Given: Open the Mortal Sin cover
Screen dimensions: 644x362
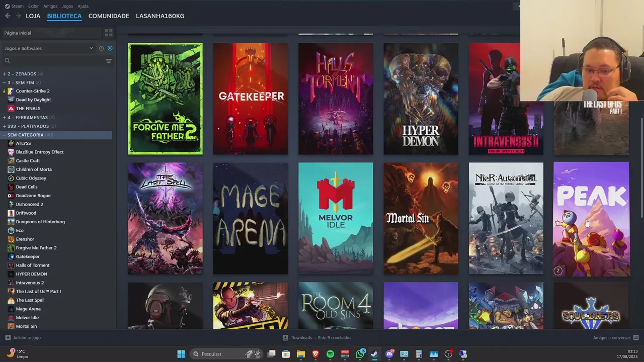Looking at the screenshot, I should pyautogui.click(x=421, y=218).
